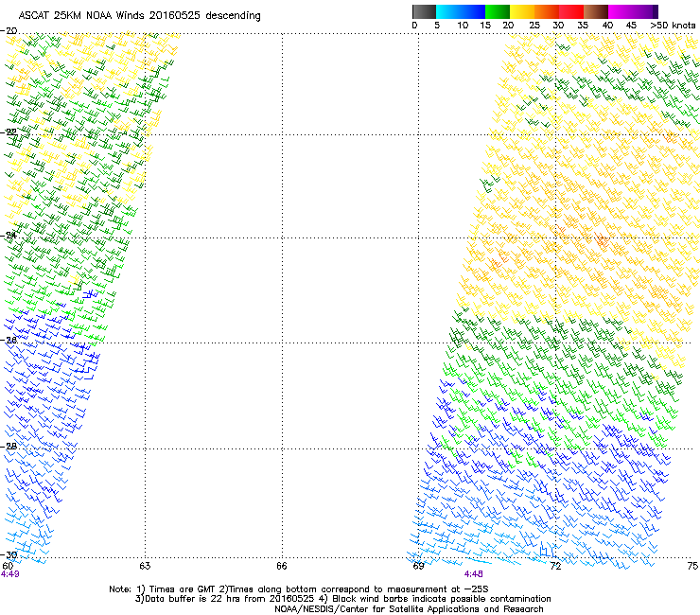Select the '-24' latitude axis label

pyautogui.click(x=9, y=236)
